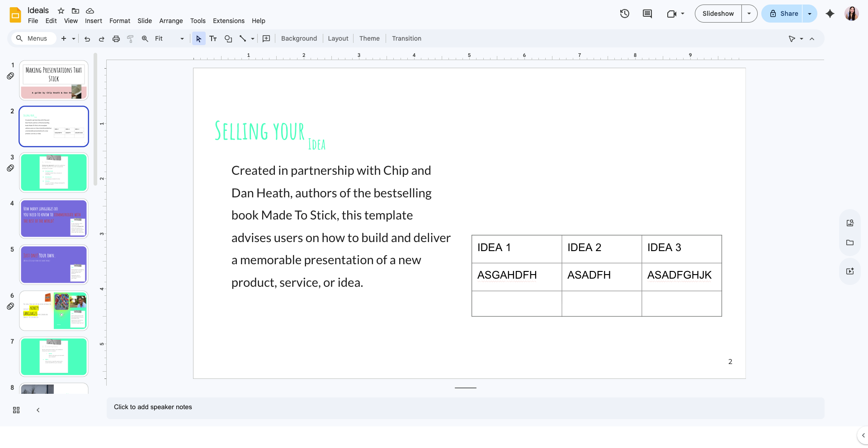The image size is (868, 448).
Task: Switch to grid view of slides
Action: click(16, 410)
